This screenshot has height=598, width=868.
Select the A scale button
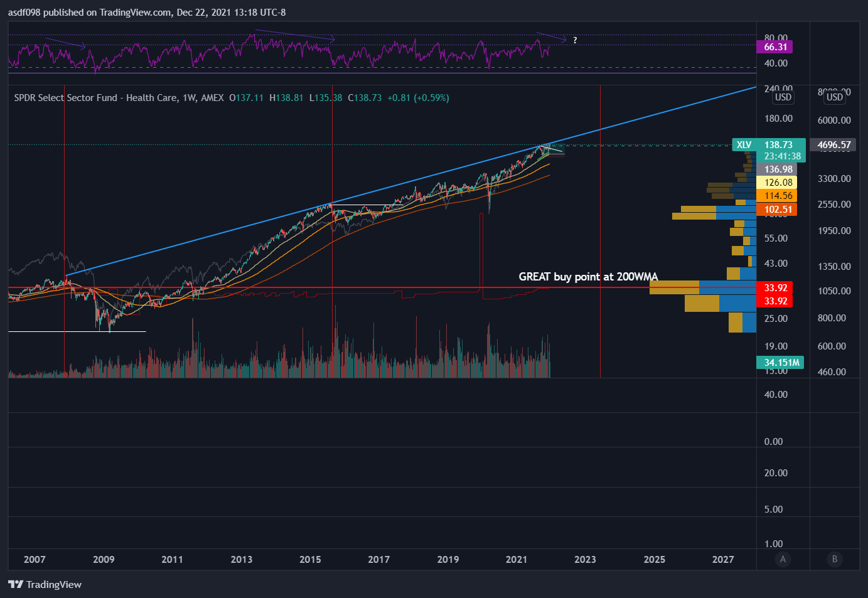click(x=782, y=559)
